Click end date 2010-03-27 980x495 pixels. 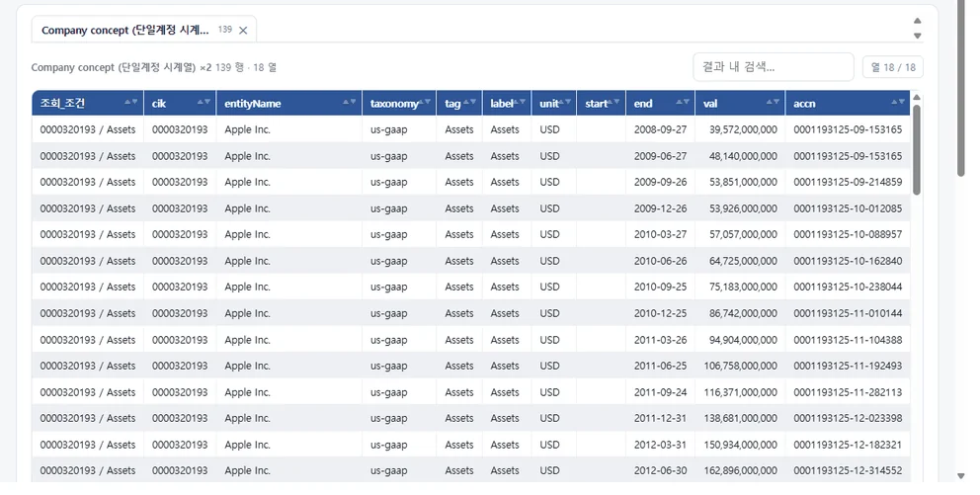tap(660, 234)
